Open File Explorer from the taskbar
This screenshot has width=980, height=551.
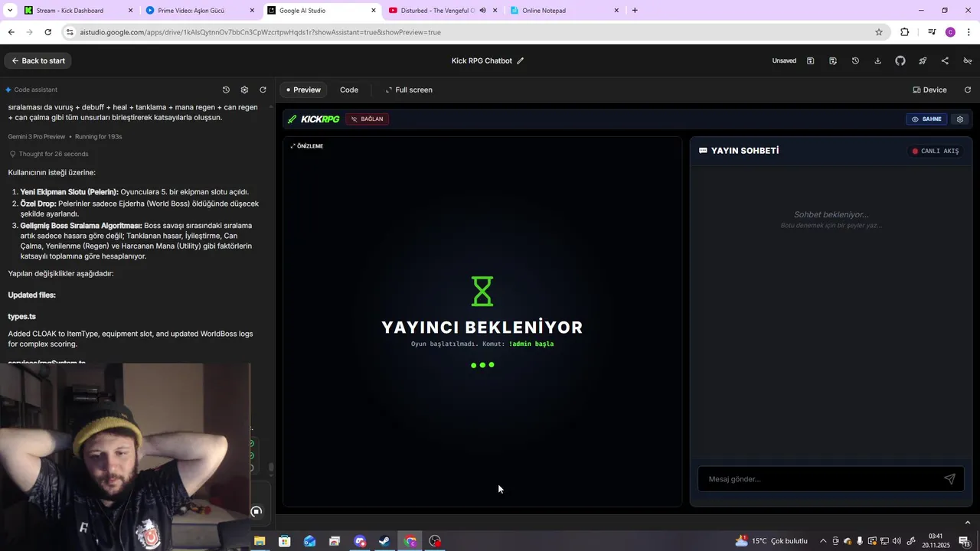[260, 541]
